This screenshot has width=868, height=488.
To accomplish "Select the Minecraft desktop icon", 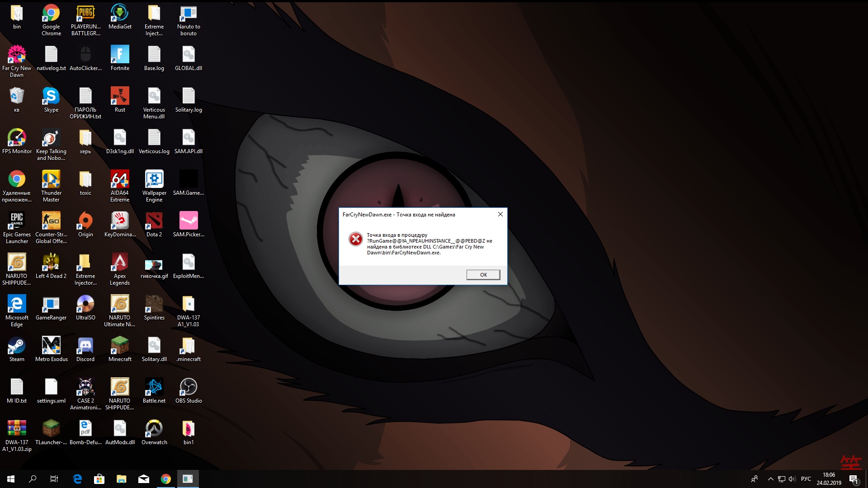I will pyautogui.click(x=120, y=346).
